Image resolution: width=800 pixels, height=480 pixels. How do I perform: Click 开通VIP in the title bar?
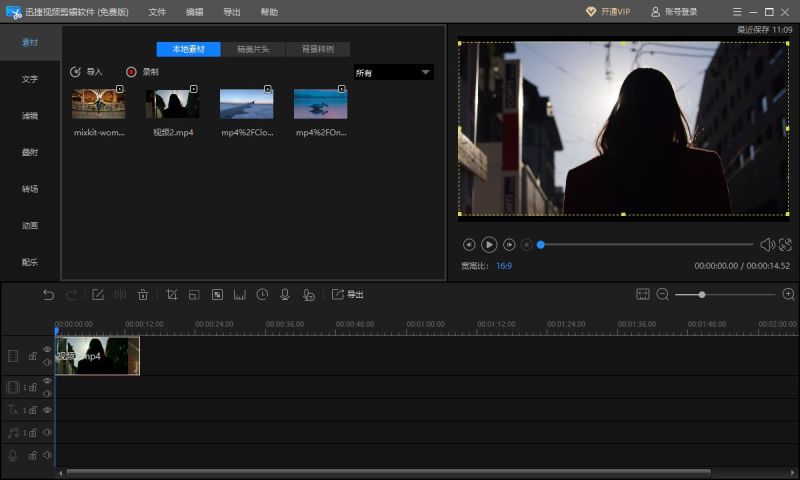pos(608,11)
